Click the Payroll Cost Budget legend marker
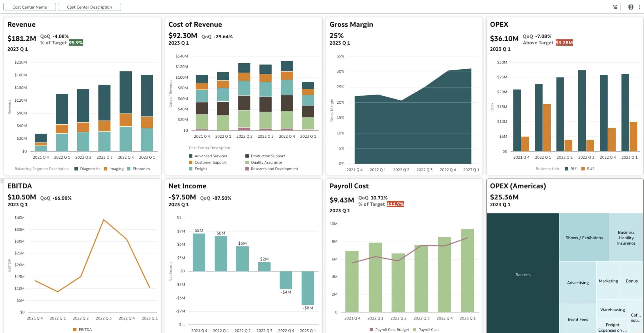Viewport: 644px width, 333px height. point(371,330)
